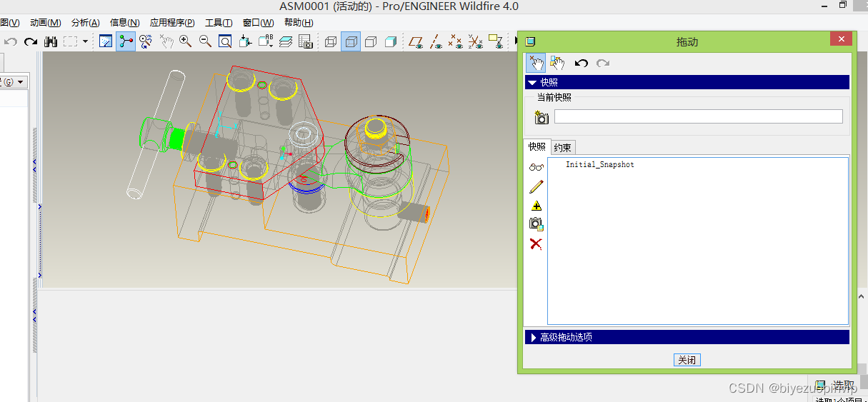The width and height of the screenshot is (868, 402).
Task: Switch to wireframe display
Action: tap(331, 41)
